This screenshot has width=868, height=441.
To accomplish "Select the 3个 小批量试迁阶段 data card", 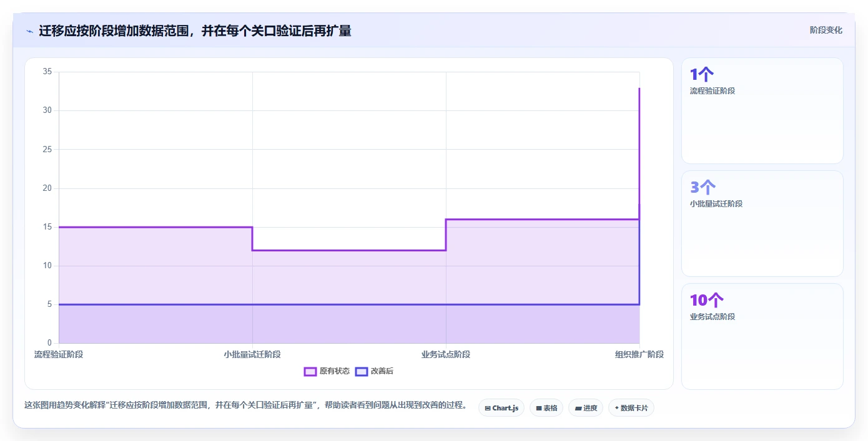I will click(762, 224).
